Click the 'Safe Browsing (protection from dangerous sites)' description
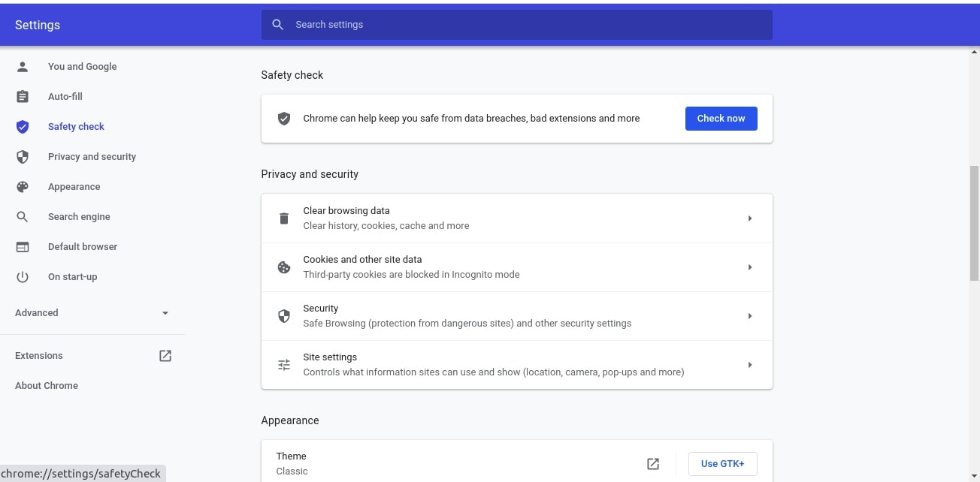The height and width of the screenshot is (482, 980). [467, 324]
